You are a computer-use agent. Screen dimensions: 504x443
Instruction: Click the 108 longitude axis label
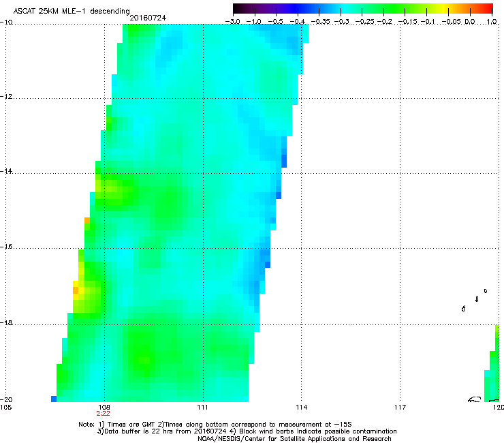[x=104, y=408]
